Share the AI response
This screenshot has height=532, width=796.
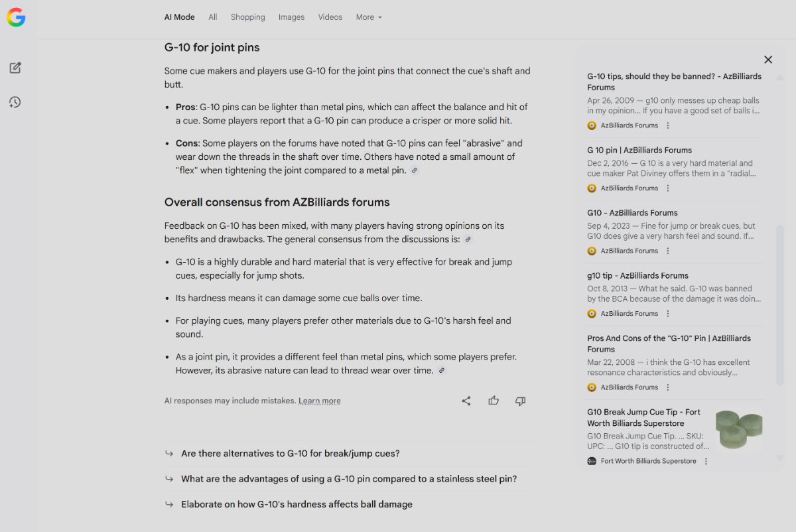(x=466, y=401)
